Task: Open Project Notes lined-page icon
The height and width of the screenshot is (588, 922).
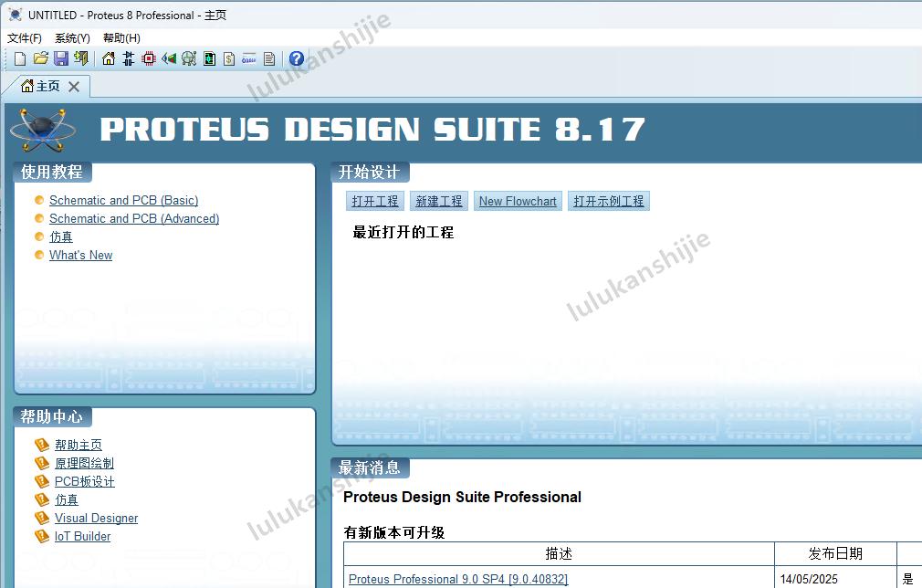Action: click(269, 58)
